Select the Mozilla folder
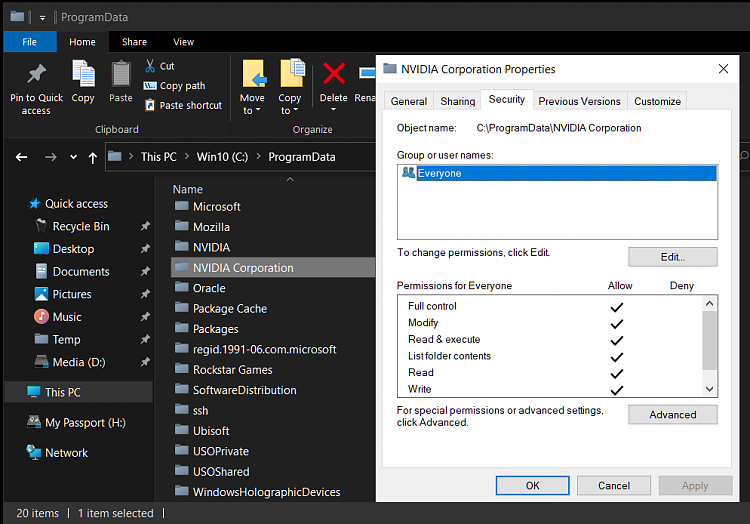The image size is (750, 524). tap(211, 227)
